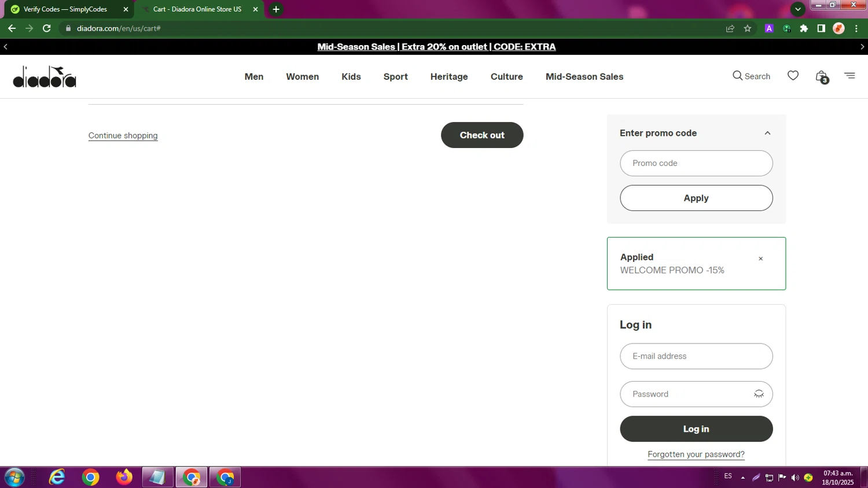Focus the Promo code field

coord(696,163)
